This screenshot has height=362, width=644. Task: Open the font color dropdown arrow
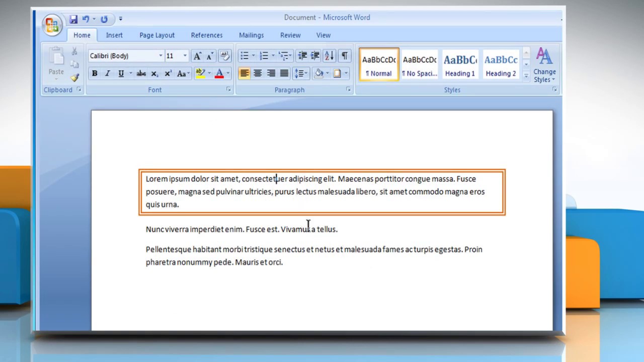pos(228,73)
